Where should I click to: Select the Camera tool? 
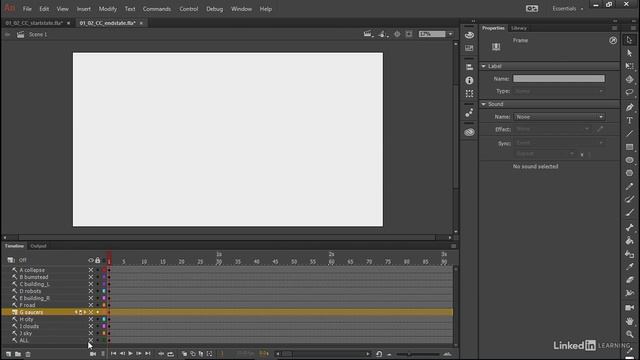click(629, 308)
